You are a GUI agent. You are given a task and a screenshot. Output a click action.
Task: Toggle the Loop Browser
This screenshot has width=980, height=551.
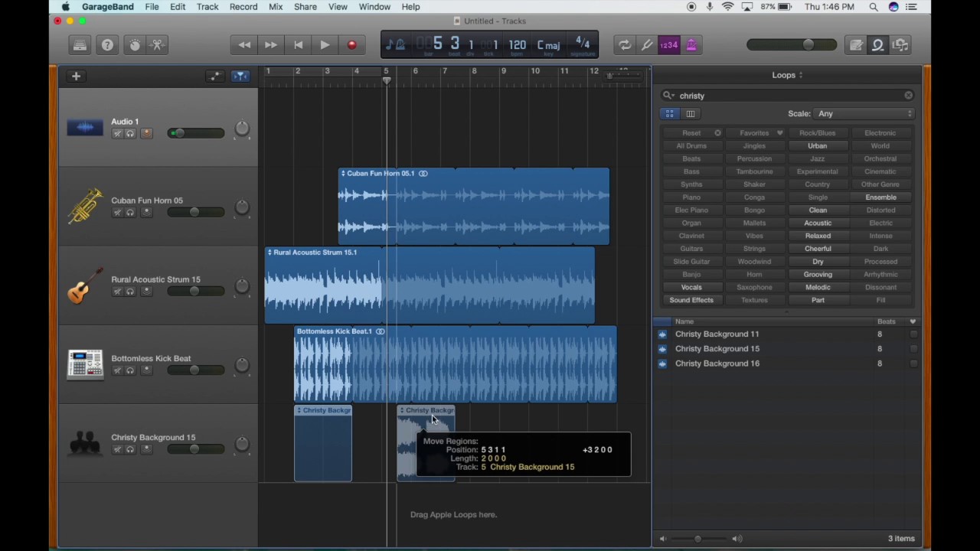point(878,45)
